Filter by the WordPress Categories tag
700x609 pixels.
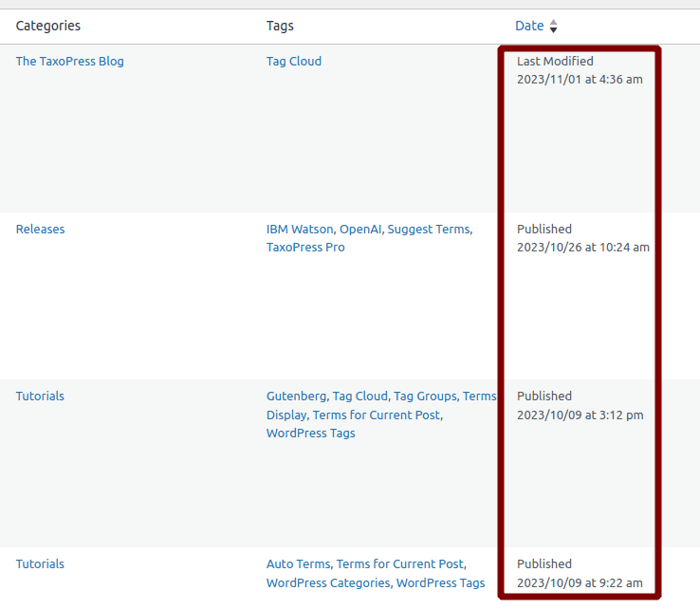click(328, 583)
